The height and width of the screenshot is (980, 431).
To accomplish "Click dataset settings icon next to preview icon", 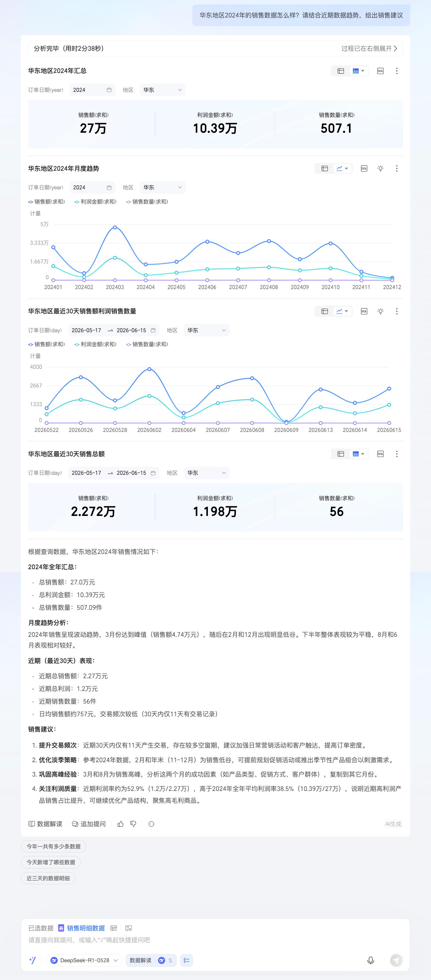I will 128,928.
